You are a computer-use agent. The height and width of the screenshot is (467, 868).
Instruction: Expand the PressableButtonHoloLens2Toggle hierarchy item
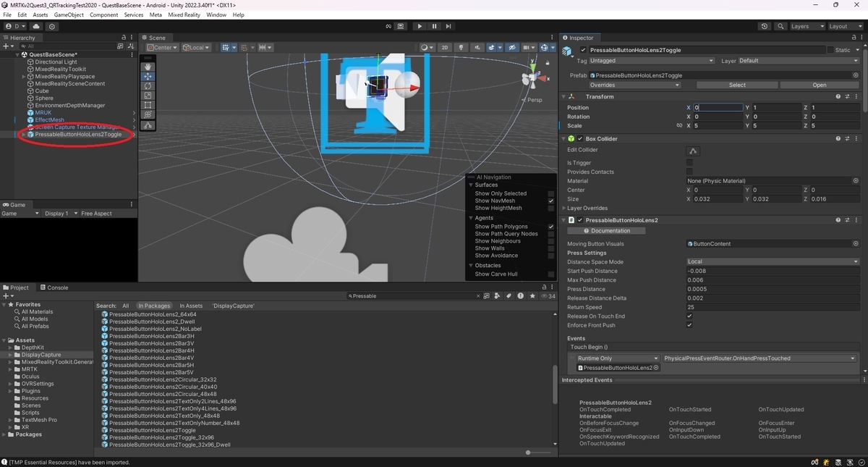pyautogui.click(x=24, y=135)
